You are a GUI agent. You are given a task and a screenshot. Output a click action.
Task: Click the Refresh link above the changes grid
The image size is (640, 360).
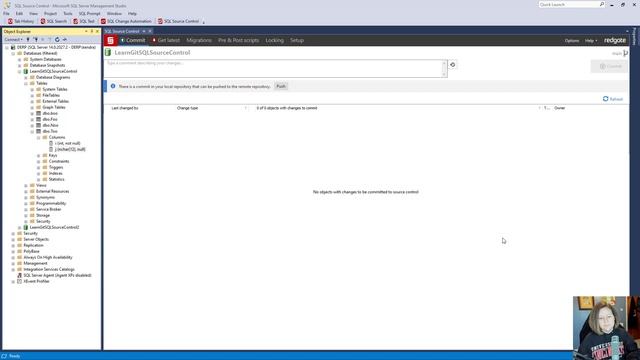[613, 99]
